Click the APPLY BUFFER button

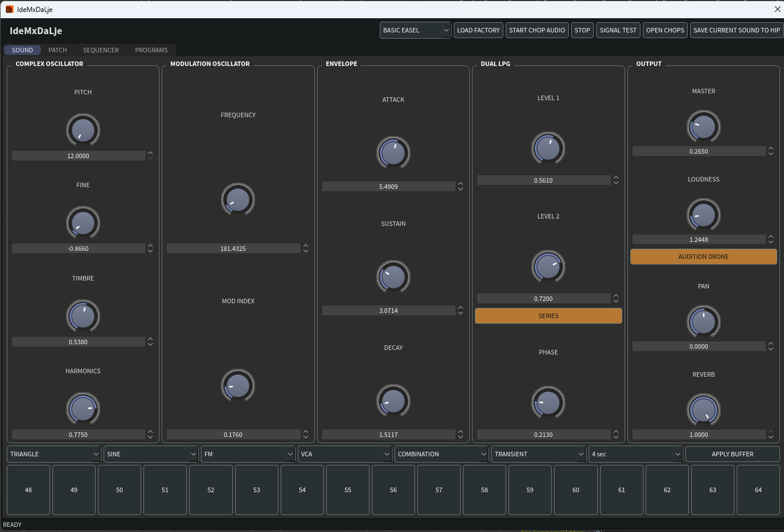pos(732,454)
